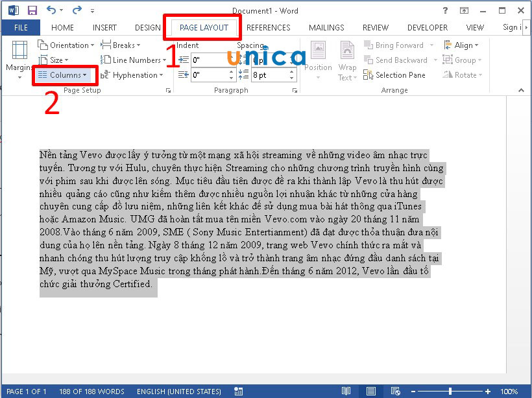Decrease Indent Right with down arrow

(231, 78)
